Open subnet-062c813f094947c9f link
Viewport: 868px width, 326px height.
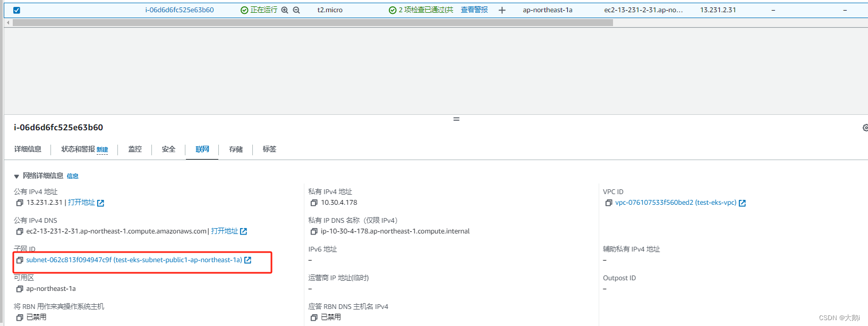coord(134,260)
